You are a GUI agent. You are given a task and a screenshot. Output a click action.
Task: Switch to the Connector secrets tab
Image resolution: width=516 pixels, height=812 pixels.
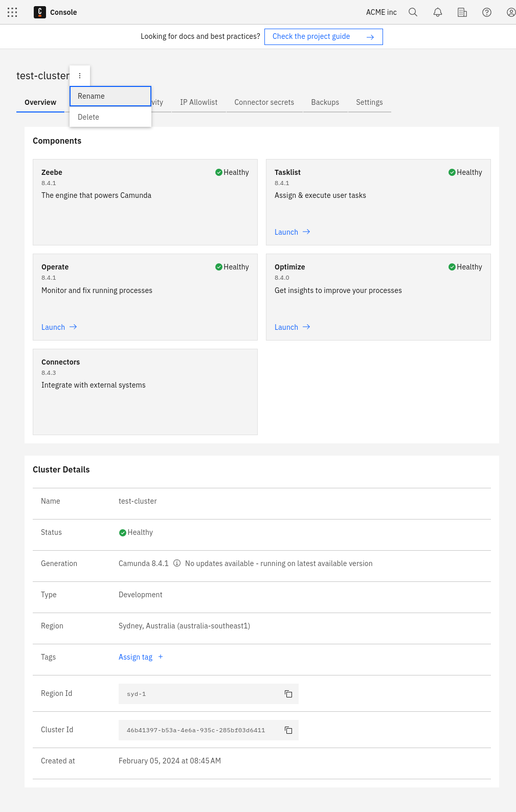pos(264,102)
